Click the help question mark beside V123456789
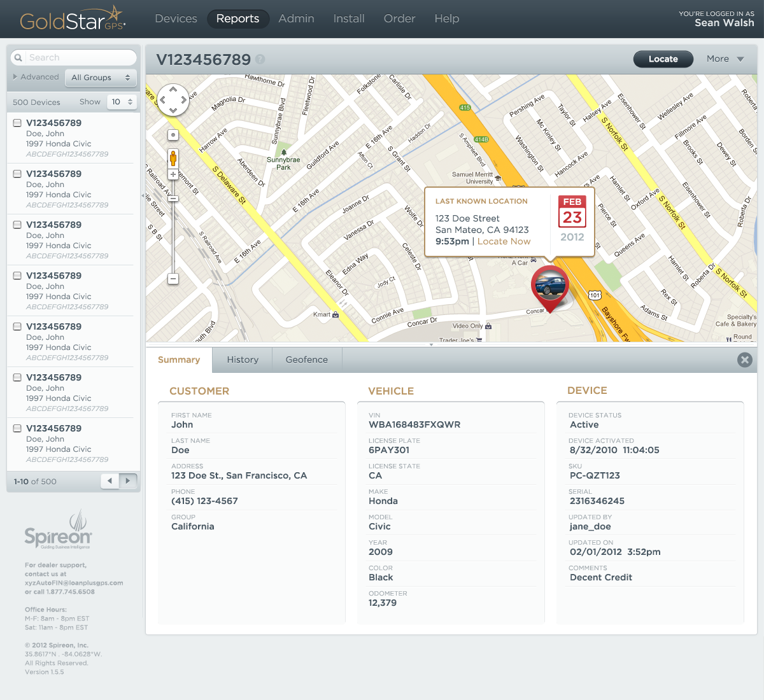 coord(260,59)
